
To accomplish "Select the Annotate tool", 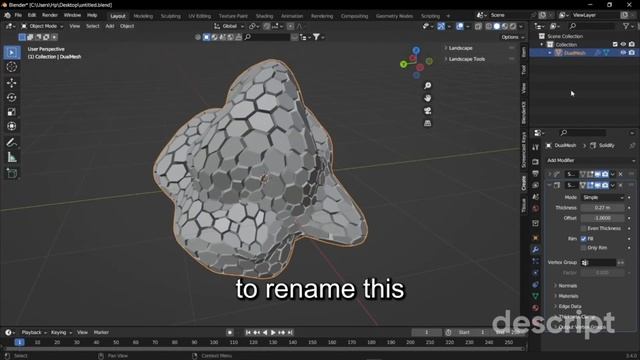I will click(11, 142).
